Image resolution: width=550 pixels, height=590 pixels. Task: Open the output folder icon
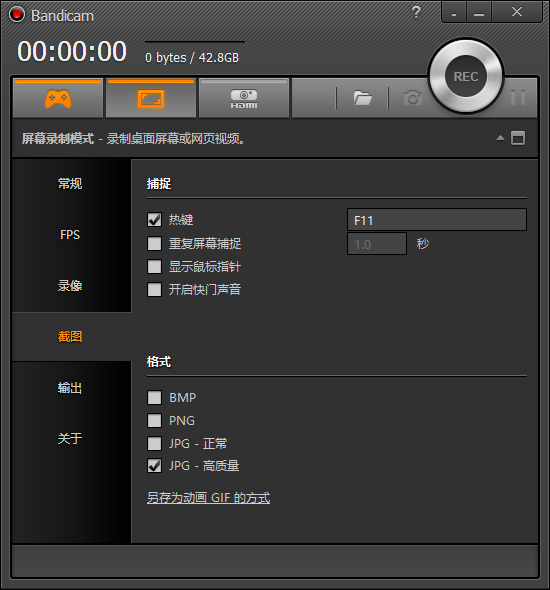click(x=362, y=98)
